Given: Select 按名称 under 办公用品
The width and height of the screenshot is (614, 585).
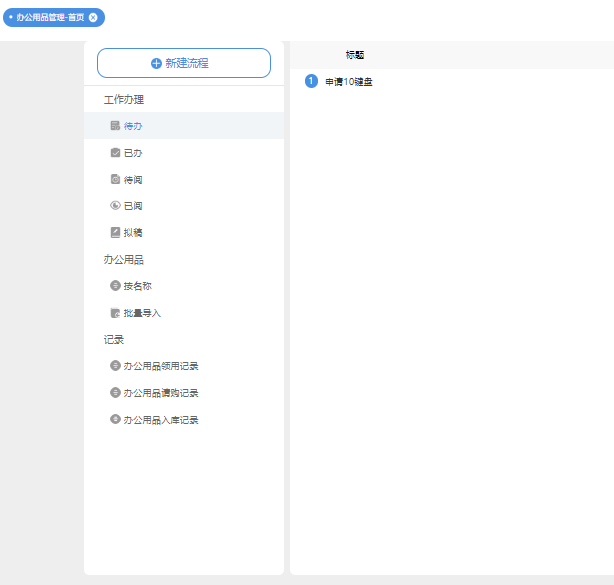Looking at the screenshot, I should pyautogui.click(x=184, y=286).
